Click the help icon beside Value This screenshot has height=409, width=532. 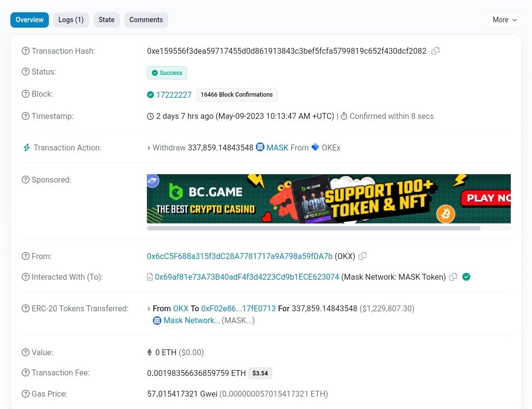click(x=26, y=352)
